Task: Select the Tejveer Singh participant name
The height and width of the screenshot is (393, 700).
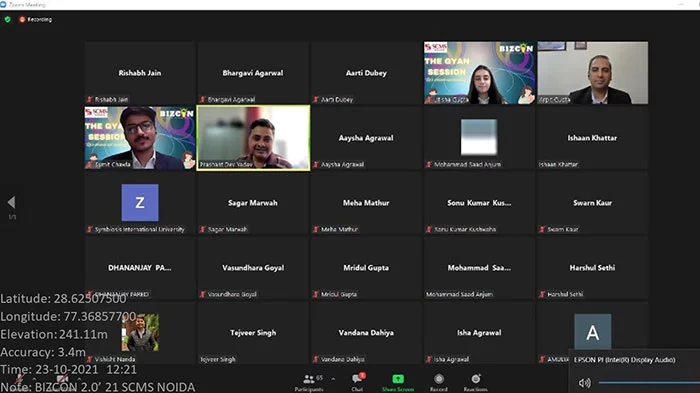Action: point(253,333)
